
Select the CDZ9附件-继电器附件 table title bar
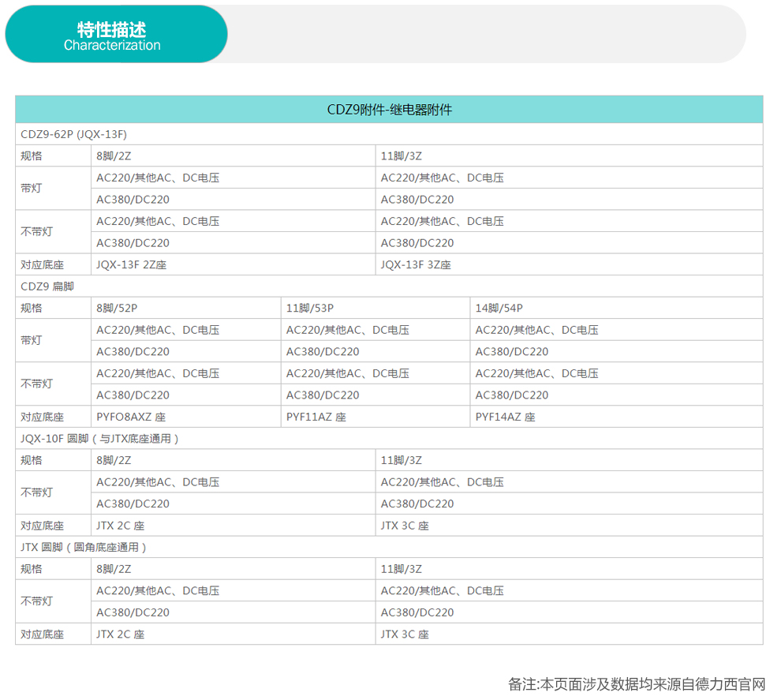coord(389,110)
